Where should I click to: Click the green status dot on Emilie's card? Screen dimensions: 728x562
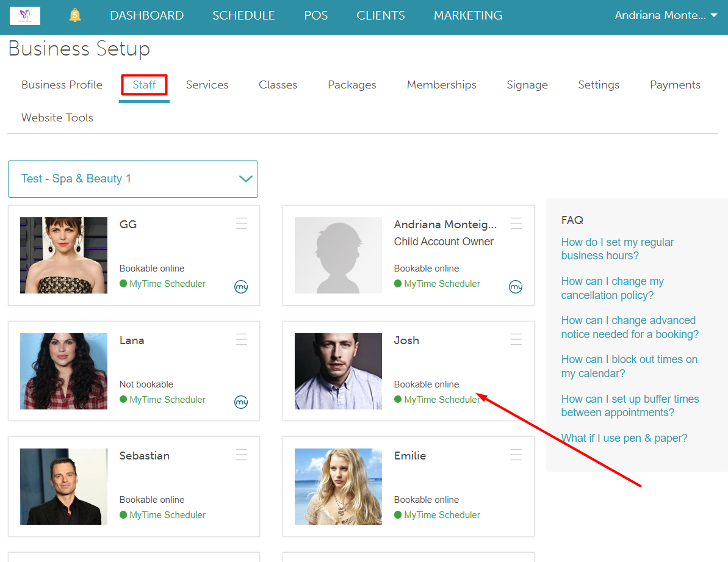point(398,514)
